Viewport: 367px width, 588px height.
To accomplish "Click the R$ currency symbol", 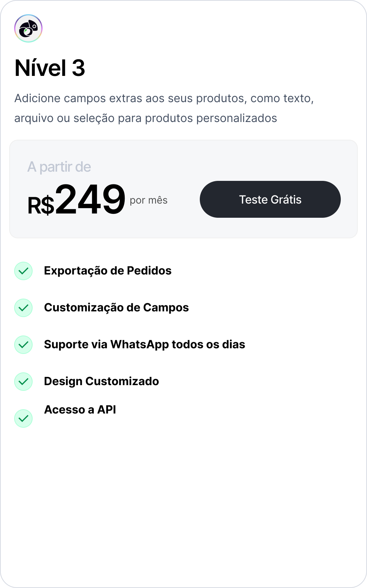I will (x=41, y=206).
